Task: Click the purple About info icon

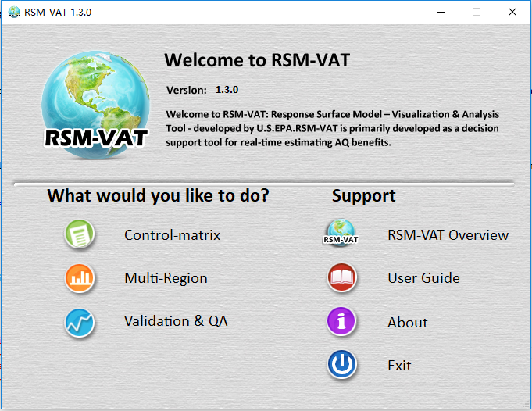Action: click(x=341, y=321)
